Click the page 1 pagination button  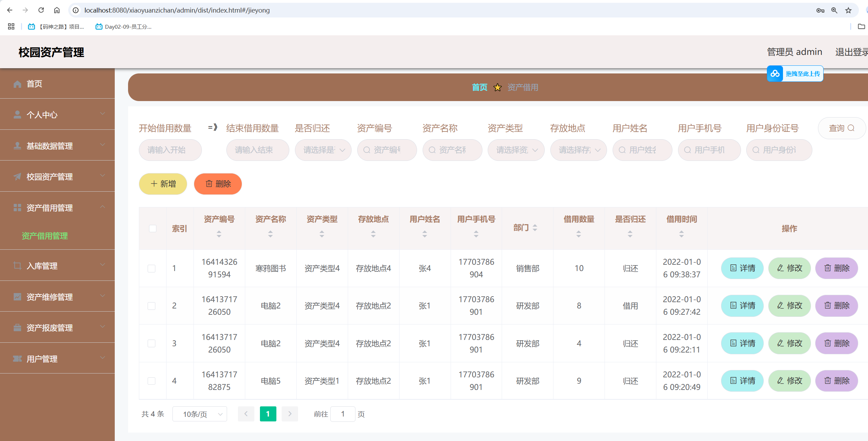pyautogui.click(x=268, y=414)
